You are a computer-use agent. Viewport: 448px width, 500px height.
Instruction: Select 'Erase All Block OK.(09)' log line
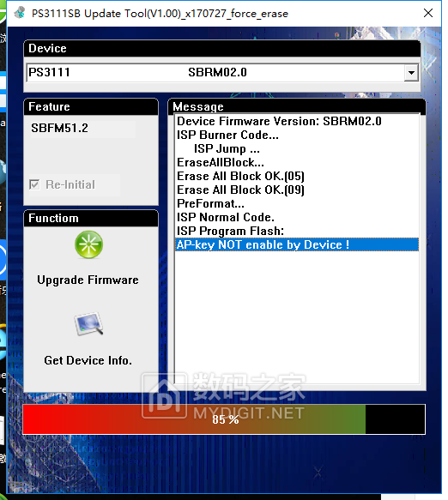pyautogui.click(x=240, y=190)
